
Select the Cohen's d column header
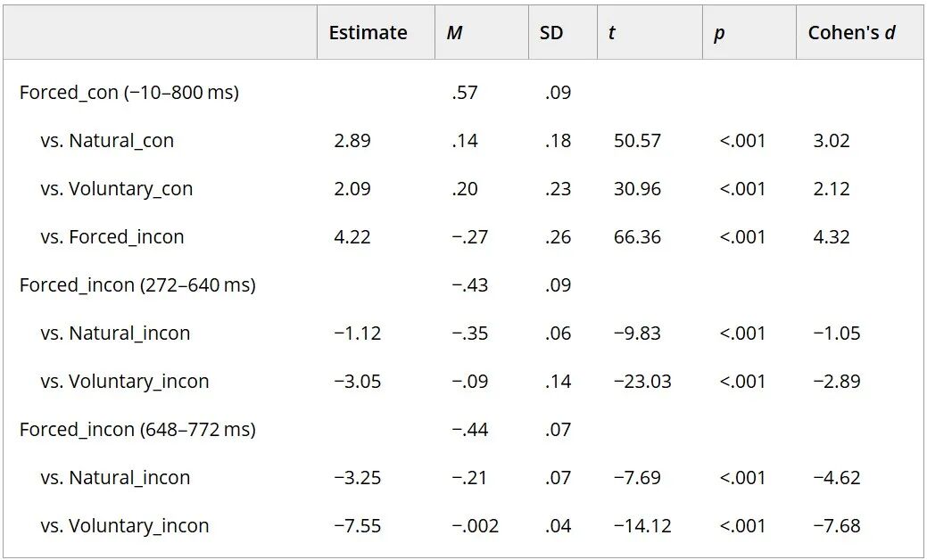click(x=851, y=32)
